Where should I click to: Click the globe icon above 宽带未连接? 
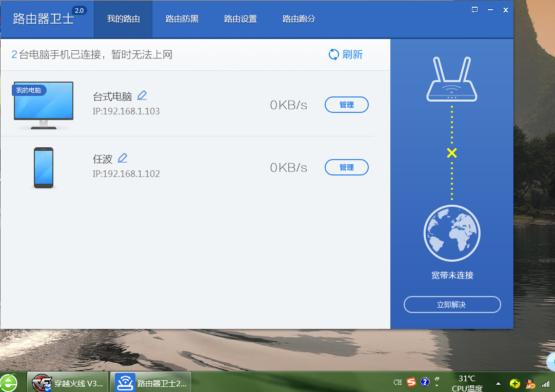451,233
